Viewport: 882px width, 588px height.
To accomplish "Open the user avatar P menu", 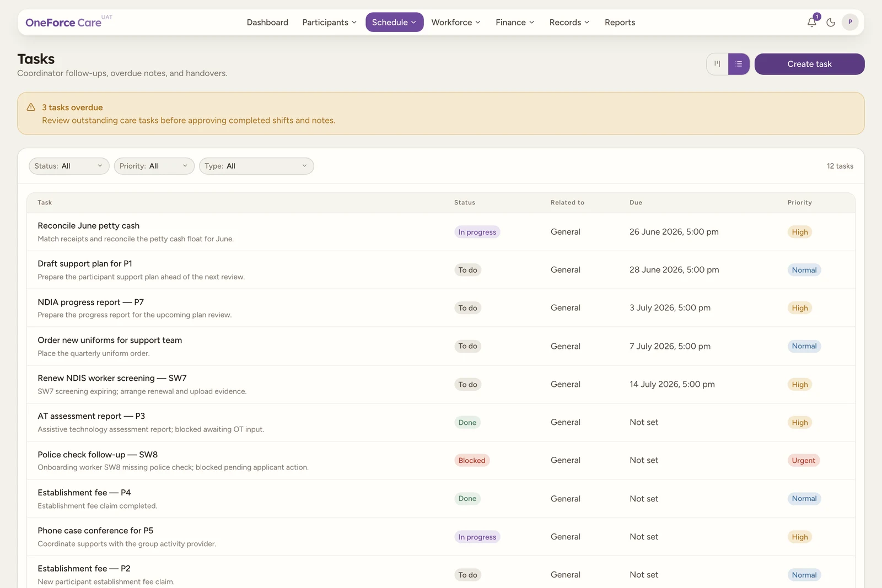I will 850,22.
